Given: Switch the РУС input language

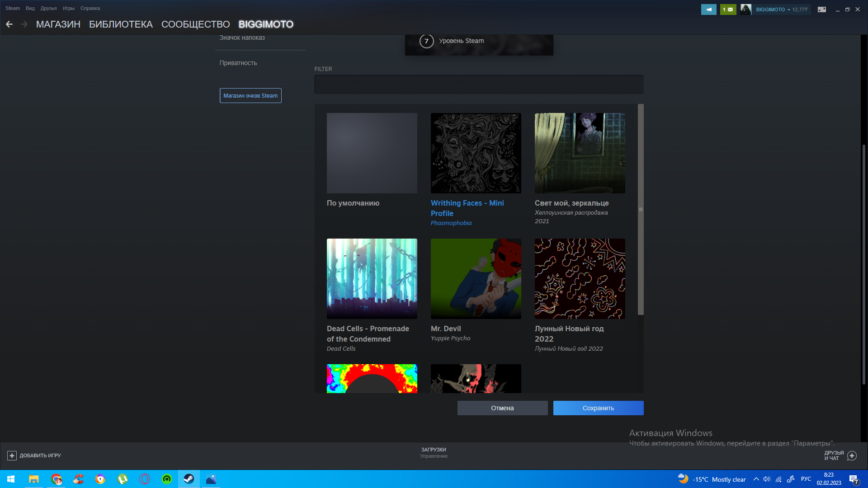Looking at the screenshot, I should click(806, 479).
